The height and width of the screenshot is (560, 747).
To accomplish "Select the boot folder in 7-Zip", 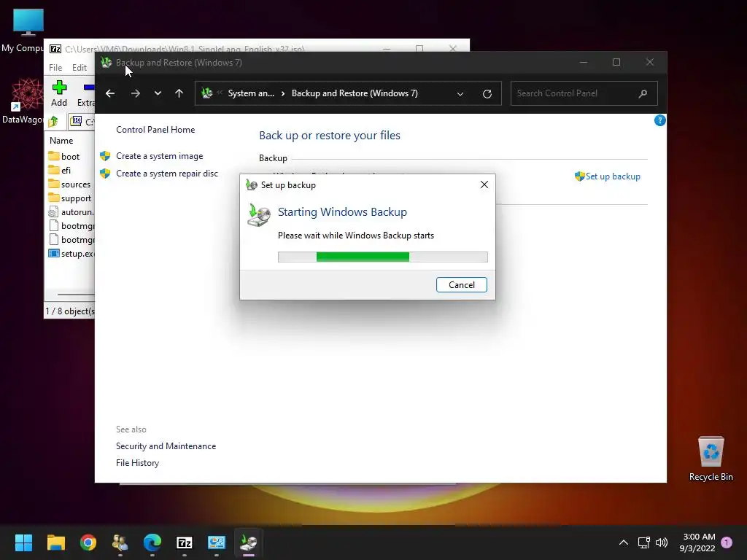I will (70, 157).
